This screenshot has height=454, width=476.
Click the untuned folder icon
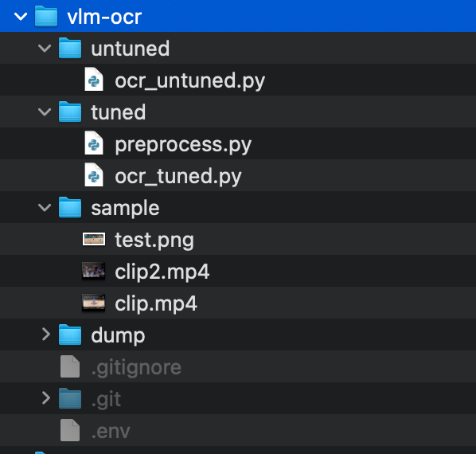click(x=70, y=48)
